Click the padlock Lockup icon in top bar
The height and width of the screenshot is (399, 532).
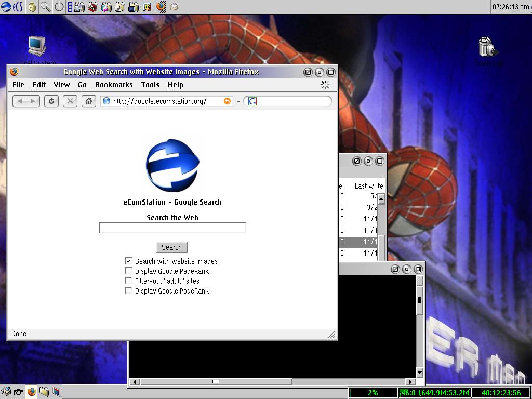(x=32, y=7)
